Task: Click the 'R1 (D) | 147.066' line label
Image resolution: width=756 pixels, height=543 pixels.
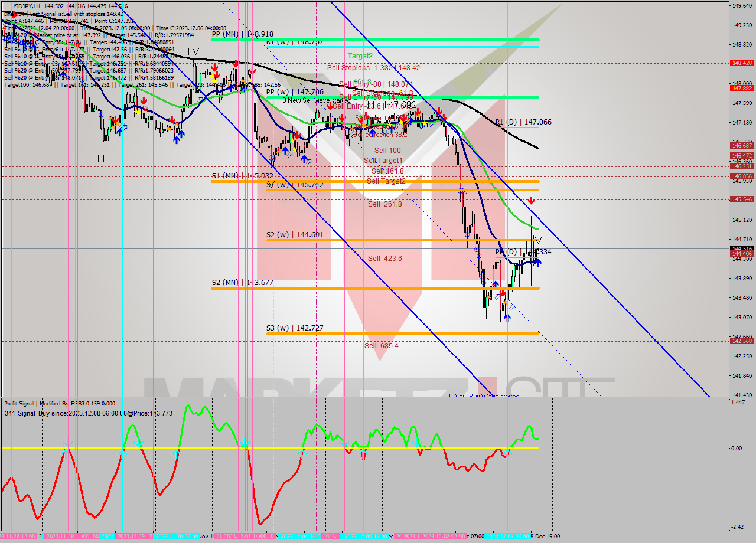Action: click(x=523, y=122)
